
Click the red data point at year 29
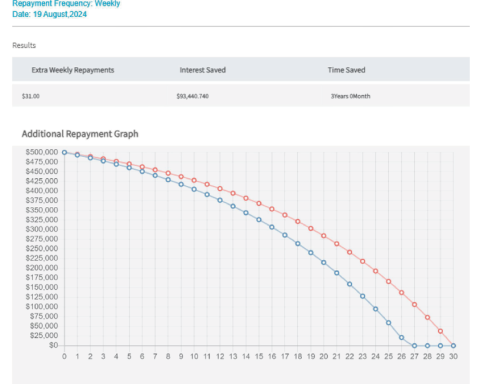(x=440, y=331)
